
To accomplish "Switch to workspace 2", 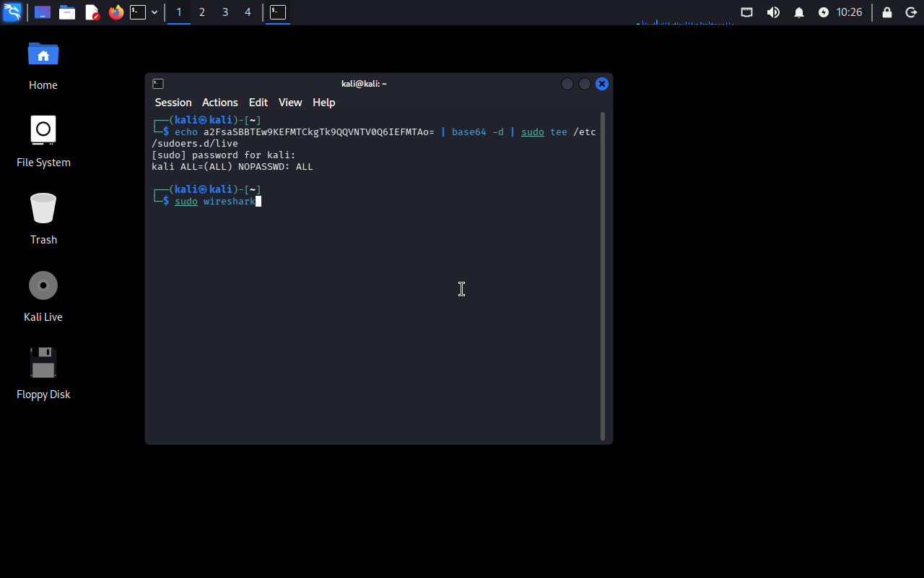I will [202, 12].
